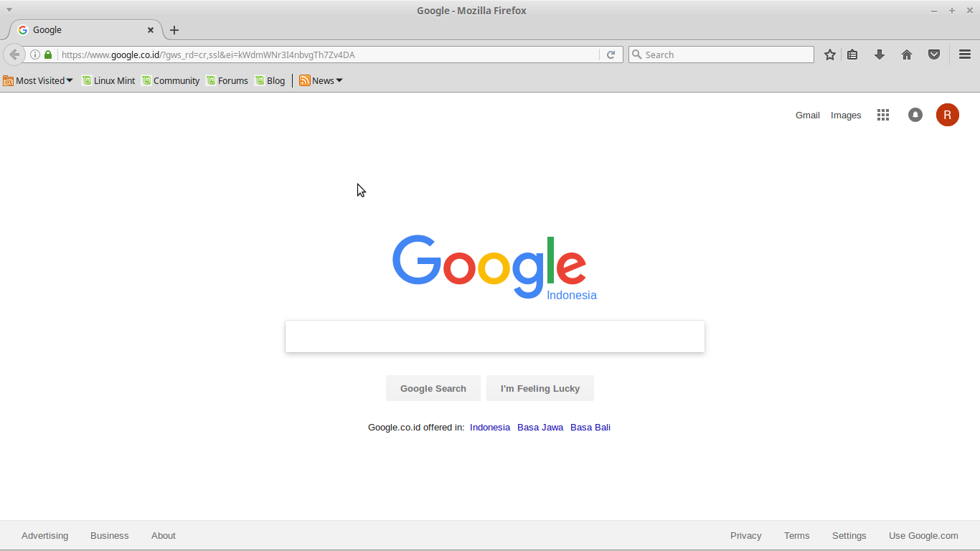Image resolution: width=980 pixels, height=551 pixels.
Task: Switch language to Basa Bali
Action: [x=590, y=427]
